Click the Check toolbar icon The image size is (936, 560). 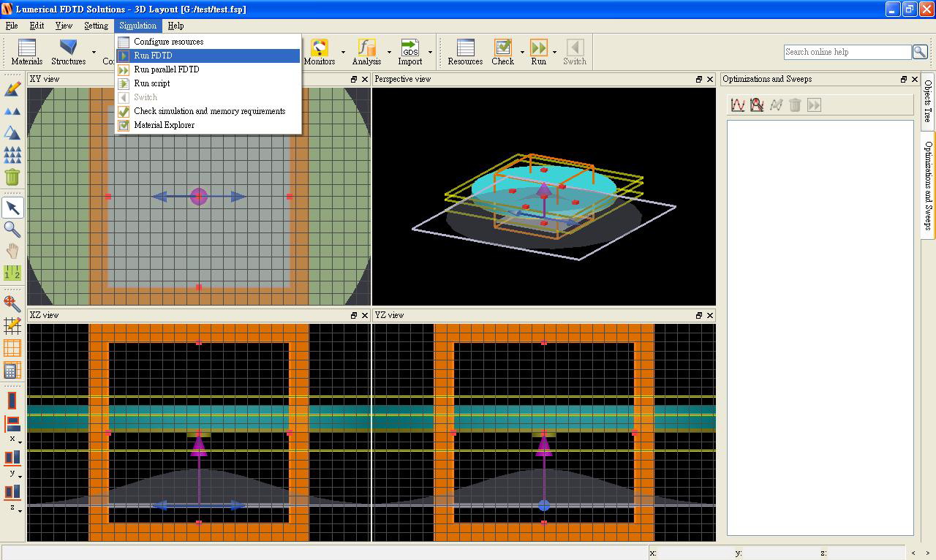(x=502, y=52)
